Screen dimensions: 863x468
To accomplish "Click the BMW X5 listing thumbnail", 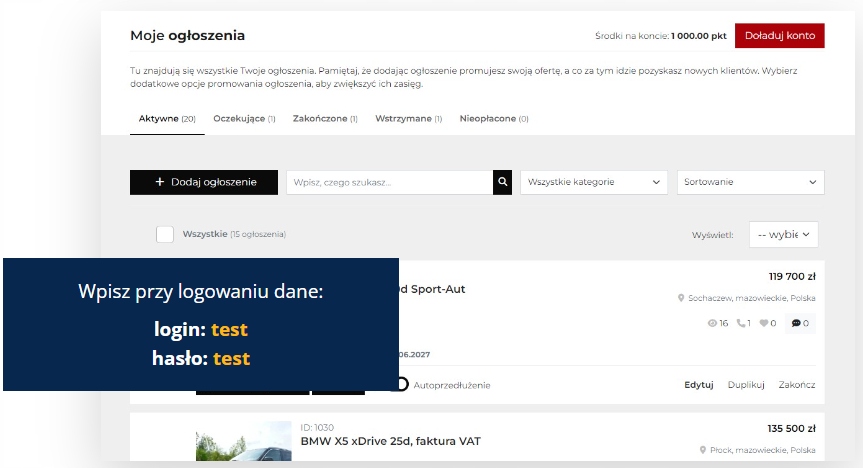I will pyautogui.click(x=243, y=441).
